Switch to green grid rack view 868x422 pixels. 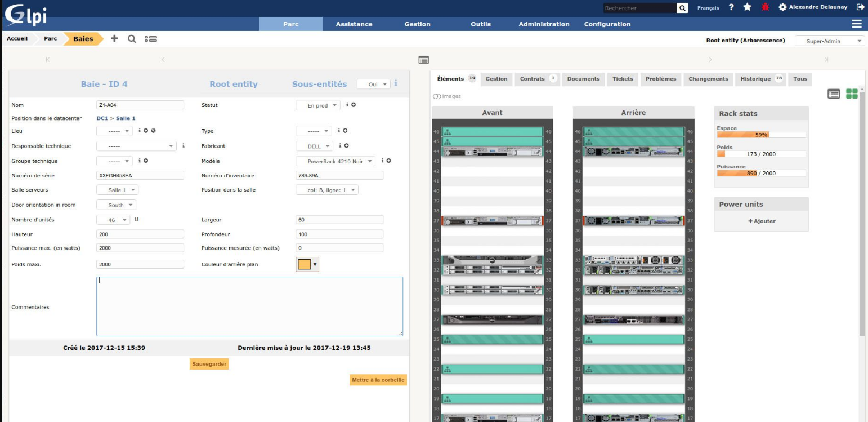852,94
